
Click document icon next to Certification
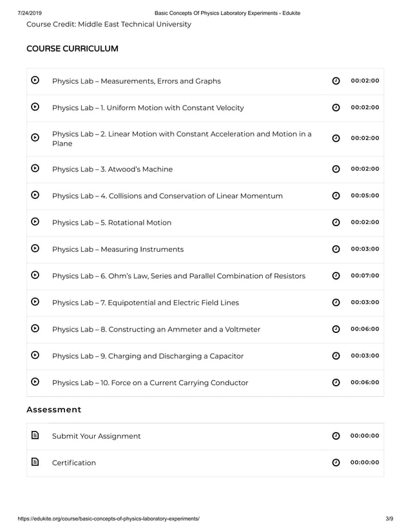[x=35, y=462]
